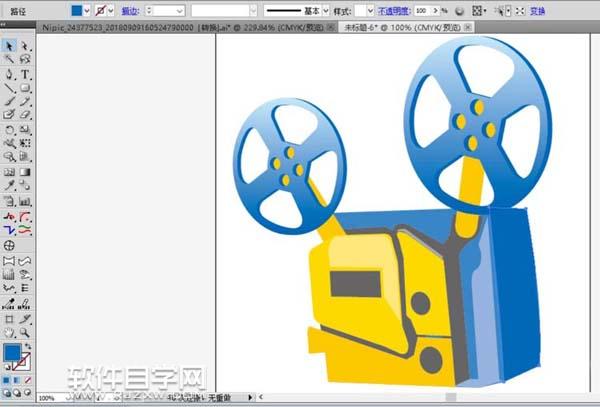Expand the style (样式) dropdown
600x407 pixels.
369,9
